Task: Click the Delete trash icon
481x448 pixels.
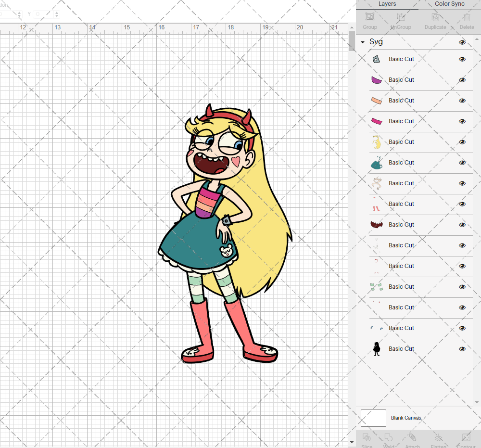Action: coord(467,17)
